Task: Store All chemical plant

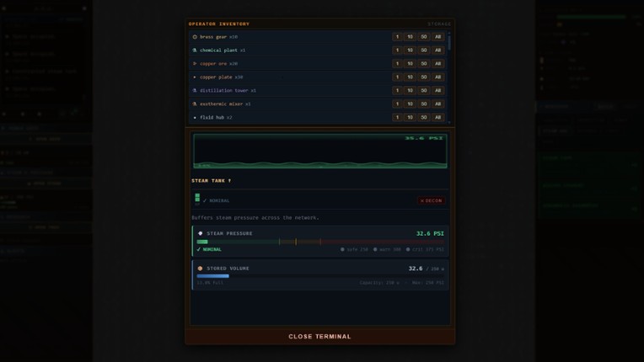Action: (437, 50)
